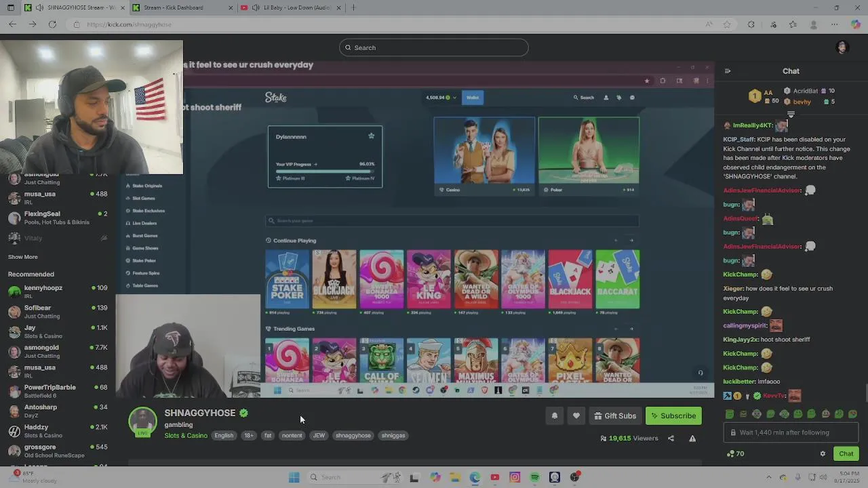The width and height of the screenshot is (868, 488).
Task: Click the Kick Search field
Action: click(x=434, y=47)
